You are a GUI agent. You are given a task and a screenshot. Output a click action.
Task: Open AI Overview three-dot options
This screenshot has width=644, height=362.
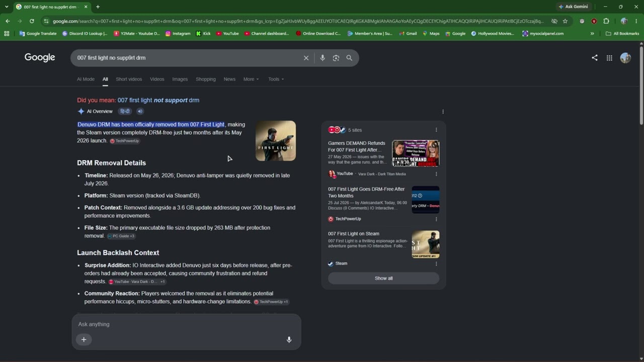[x=443, y=112]
